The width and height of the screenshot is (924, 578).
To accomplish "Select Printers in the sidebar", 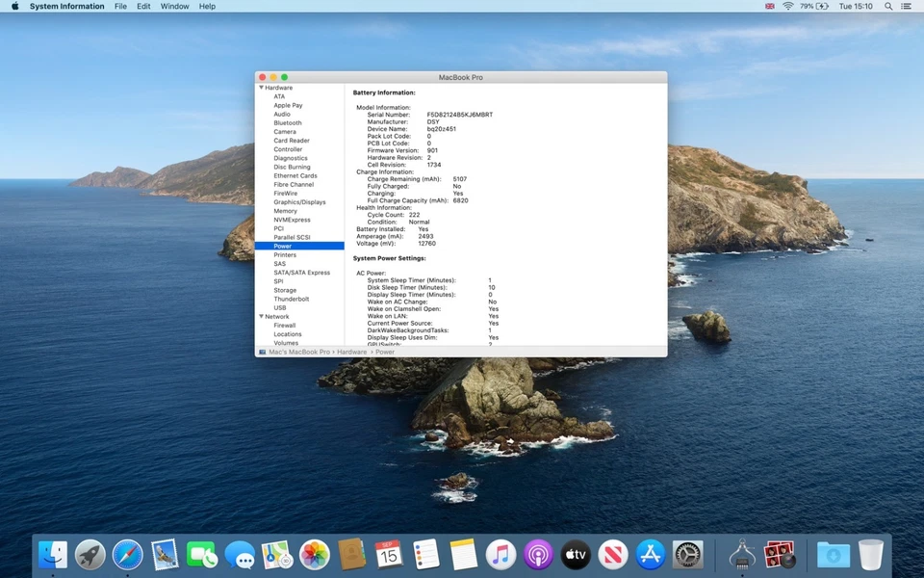I will pyautogui.click(x=285, y=254).
